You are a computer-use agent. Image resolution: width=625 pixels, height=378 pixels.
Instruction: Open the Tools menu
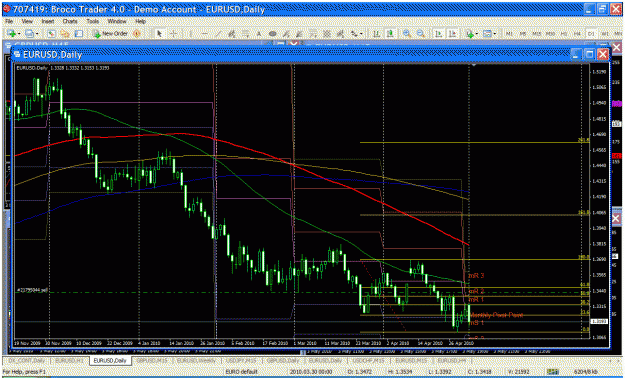click(x=92, y=21)
